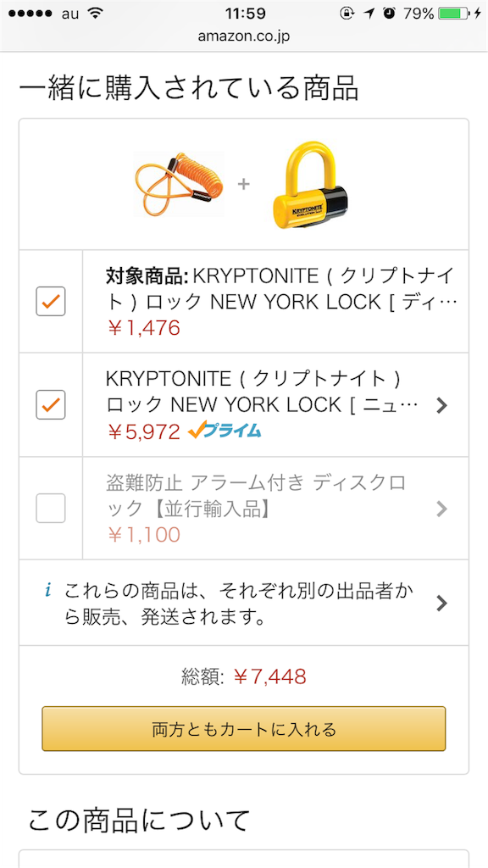
Task: Tap the Wi-Fi status icon
Action: click(97, 14)
